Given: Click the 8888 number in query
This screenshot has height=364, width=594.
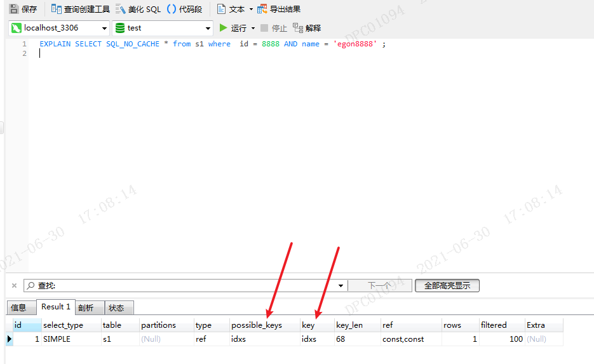Looking at the screenshot, I should (271, 44).
